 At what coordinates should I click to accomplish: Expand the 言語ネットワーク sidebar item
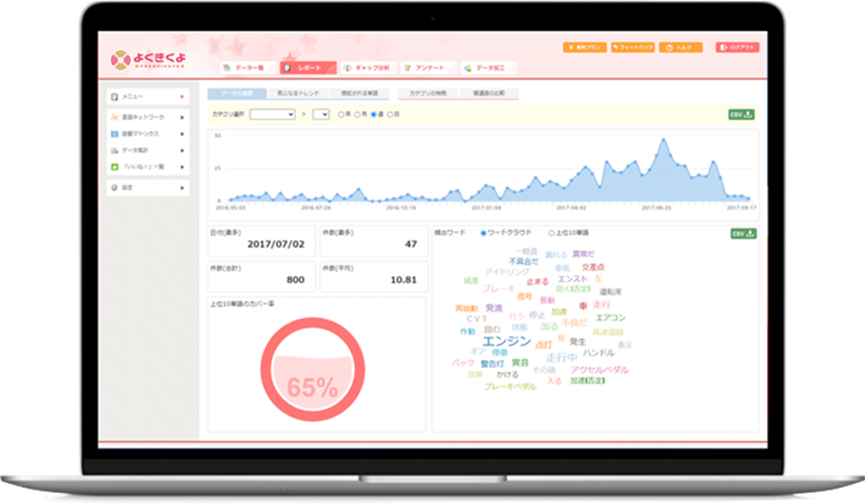(148, 117)
